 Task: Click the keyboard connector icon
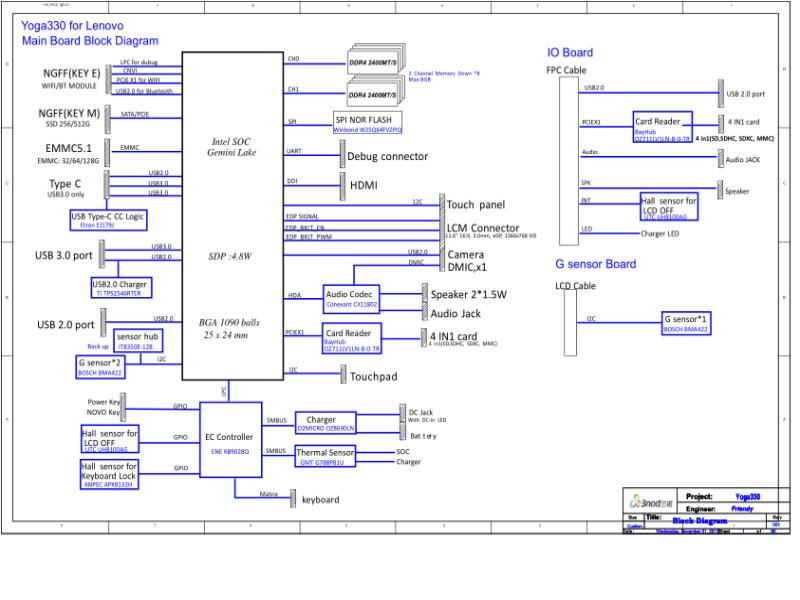pyautogui.click(x=293, y=498)
